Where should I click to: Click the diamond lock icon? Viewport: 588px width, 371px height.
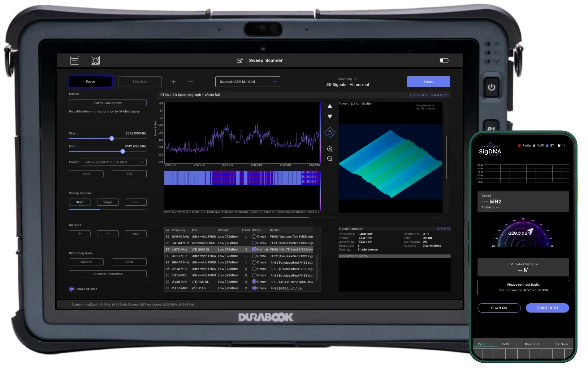click(x=330, y=133)
